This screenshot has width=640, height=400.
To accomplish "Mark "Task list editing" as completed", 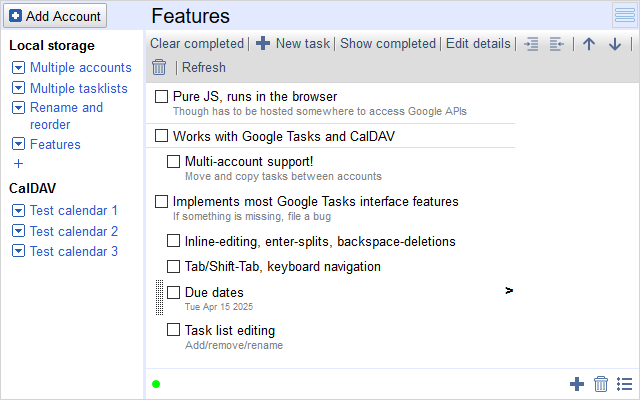I will 174,329.
